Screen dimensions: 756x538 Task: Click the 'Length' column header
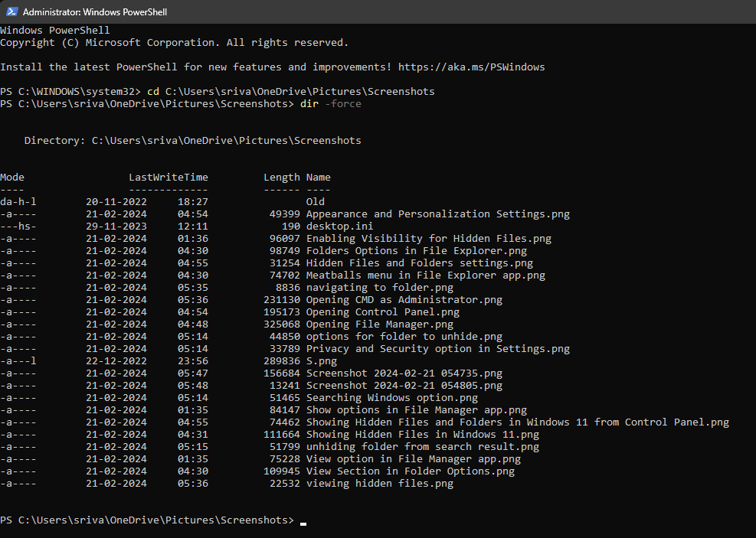click(x=281, y=178)
